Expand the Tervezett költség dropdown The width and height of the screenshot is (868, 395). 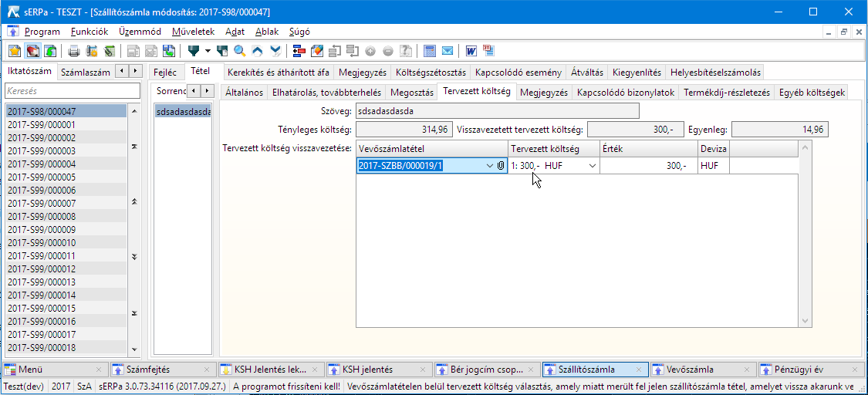pos(593,166)
